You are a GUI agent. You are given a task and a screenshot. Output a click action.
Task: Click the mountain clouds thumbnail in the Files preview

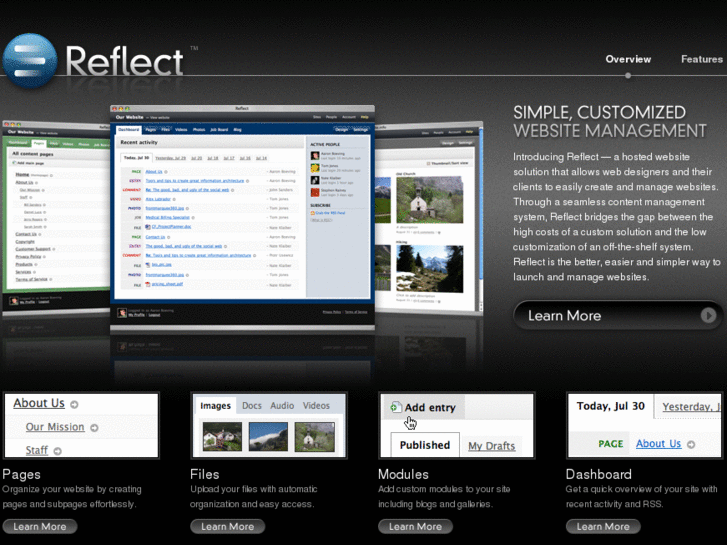coord(268,436)
